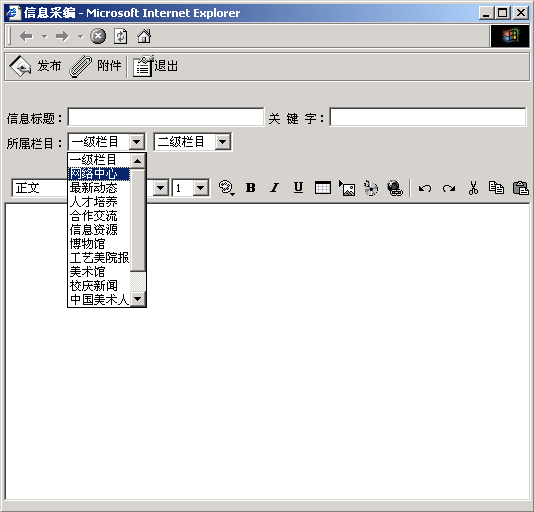Collapse the 一级栏目 dropdown arrow
Image resolution: width=534 pixels, height=512 pixels.
(x=137, y=142)
